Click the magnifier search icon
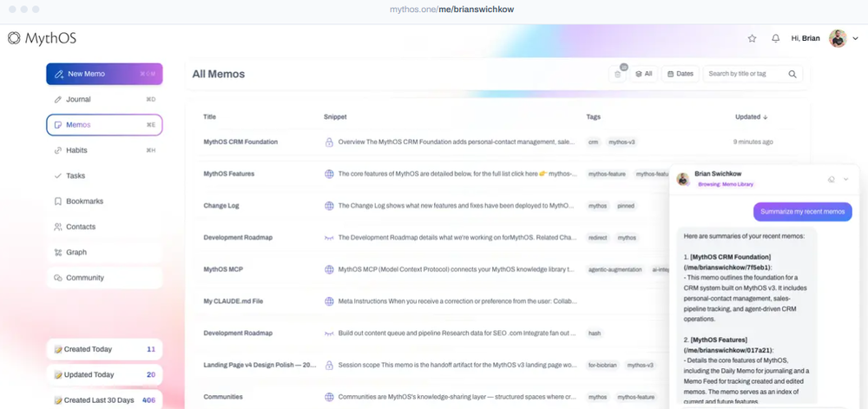The width and height of the screenshot is (868, 409). [x=792, y=74]
